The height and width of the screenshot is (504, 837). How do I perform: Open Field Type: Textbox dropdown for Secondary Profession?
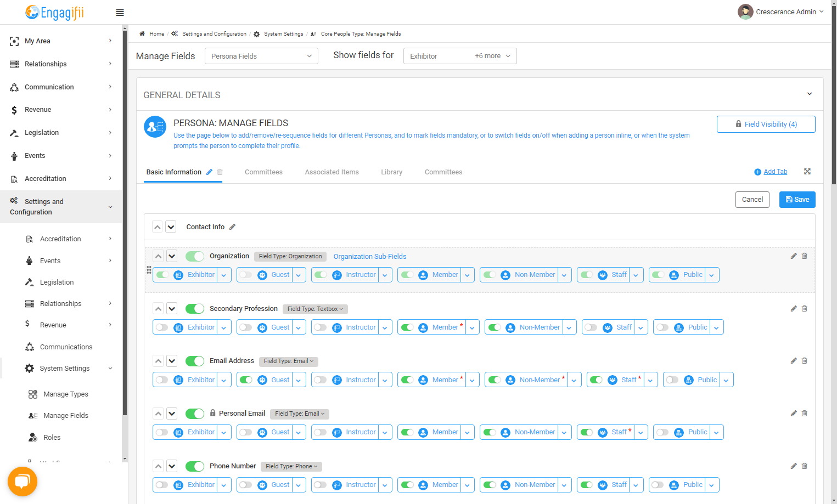pyautogui.click(x=315, y=309)
